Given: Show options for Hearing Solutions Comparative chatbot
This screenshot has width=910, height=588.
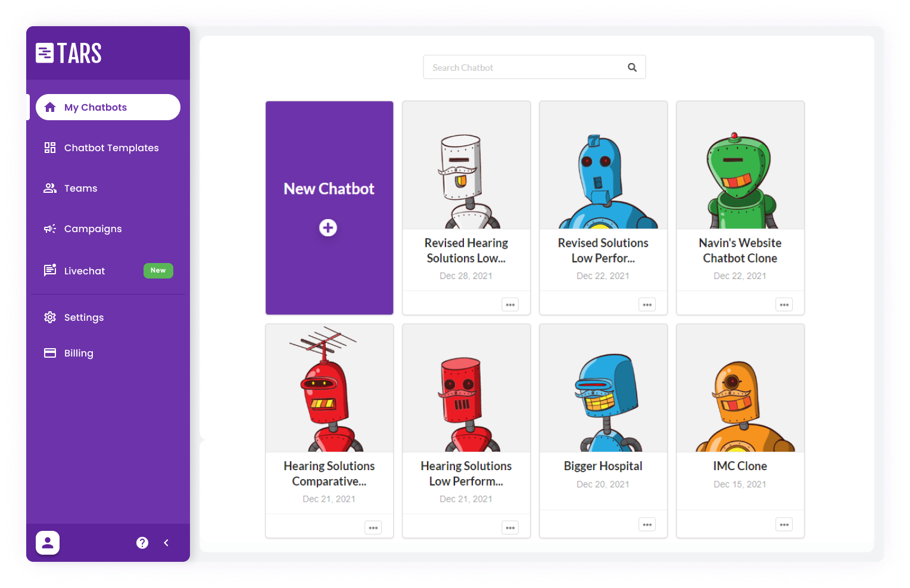Looking at the screenshot, I should (x=373, y=528).
